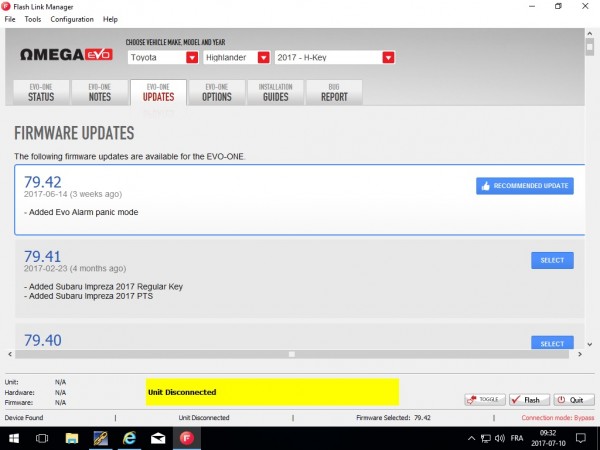Open the Windows Start menu

13,438
